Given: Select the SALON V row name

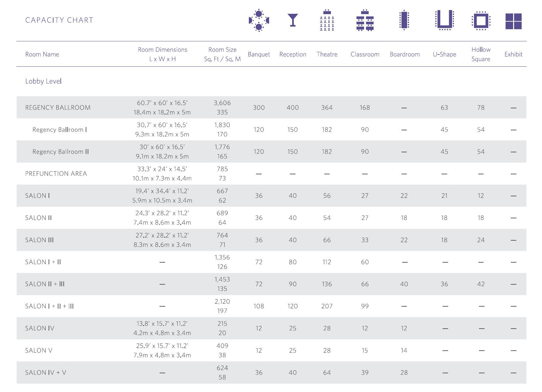Looking at the screenshot, I should coord(39,350).
